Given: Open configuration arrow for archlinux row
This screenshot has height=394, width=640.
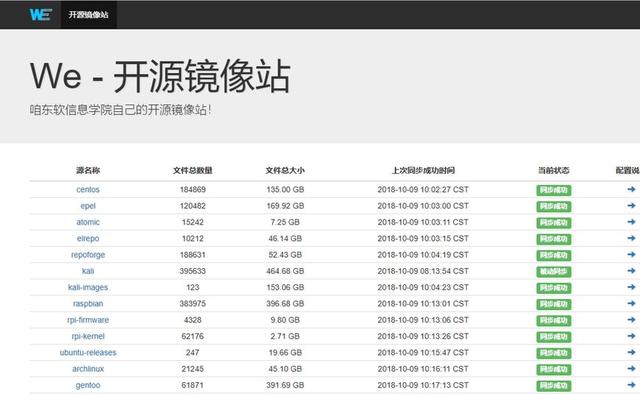Looking at the screenshot, I should pyautogui.click(x=631, y=369).
